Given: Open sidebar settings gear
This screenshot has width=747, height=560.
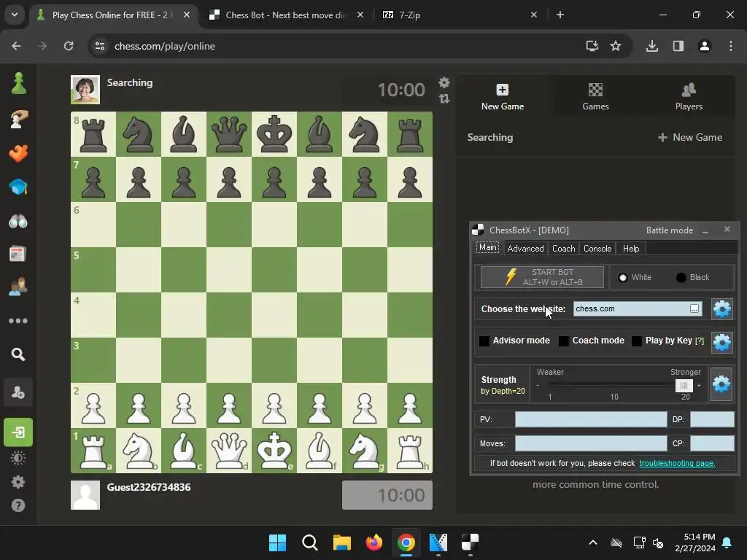Looking at the screenshot, I should [18, 482].
